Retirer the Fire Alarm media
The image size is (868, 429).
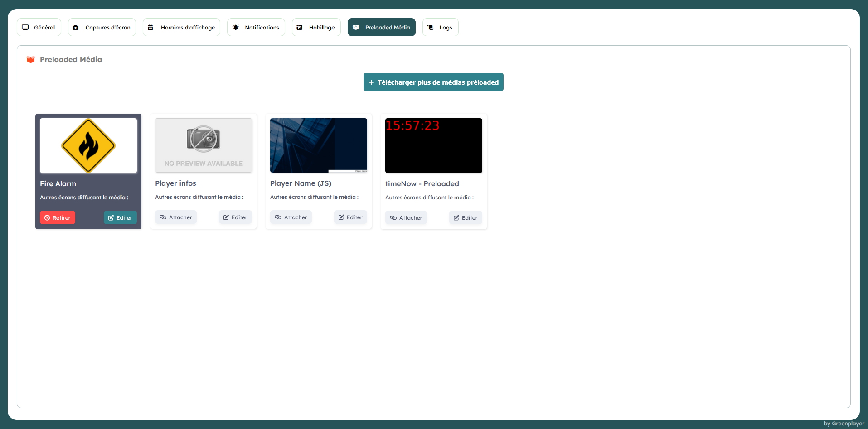point(58,218)
